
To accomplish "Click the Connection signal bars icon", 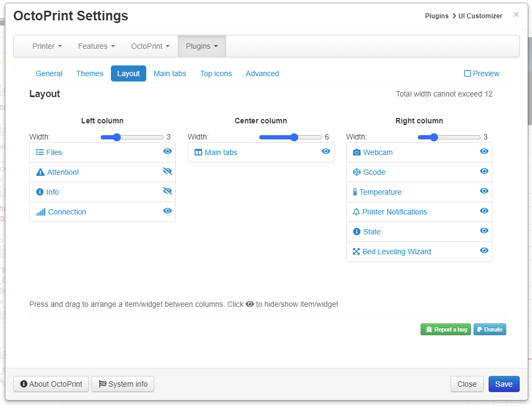I will tap(41, 212).
